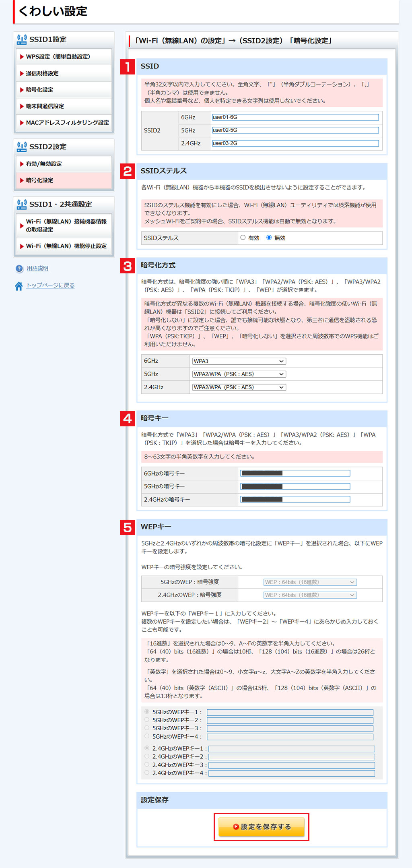This screenshot has height=868, width=412.
Task: Click the 設定を保存する button
Action: [262, 827]
